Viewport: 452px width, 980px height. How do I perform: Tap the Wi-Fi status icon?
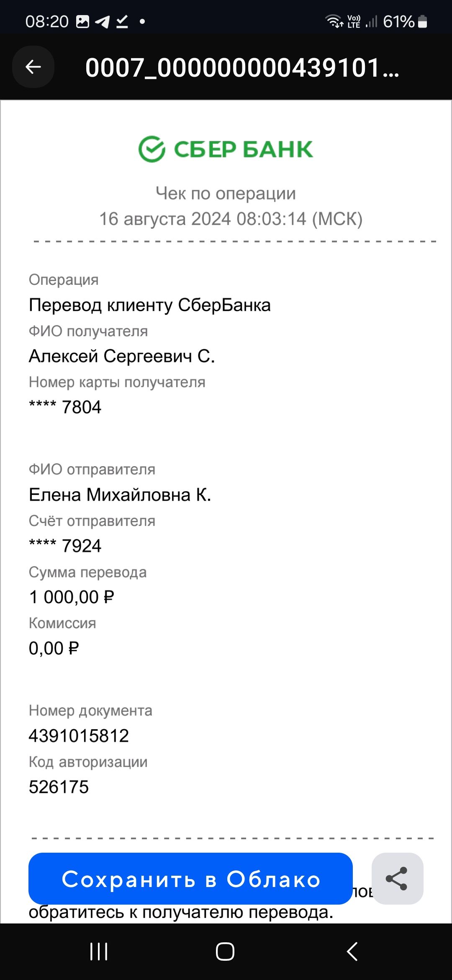click(x=334, y=21)
